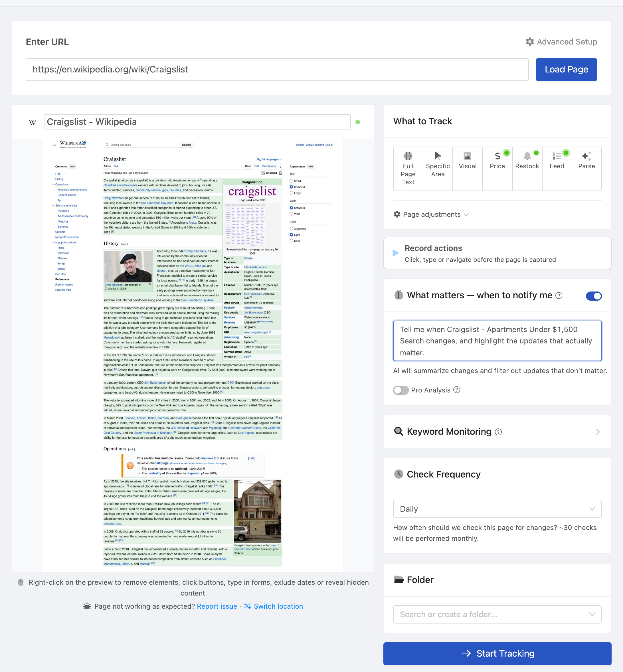This screenshot has width=623, height=672.
Task: Select Light color radio
Action: pos(291,235)
